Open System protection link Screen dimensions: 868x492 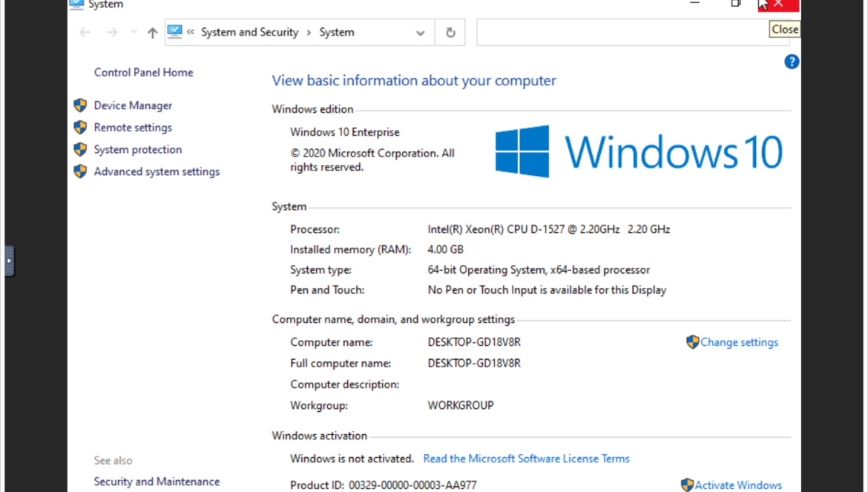pos(138,149)
